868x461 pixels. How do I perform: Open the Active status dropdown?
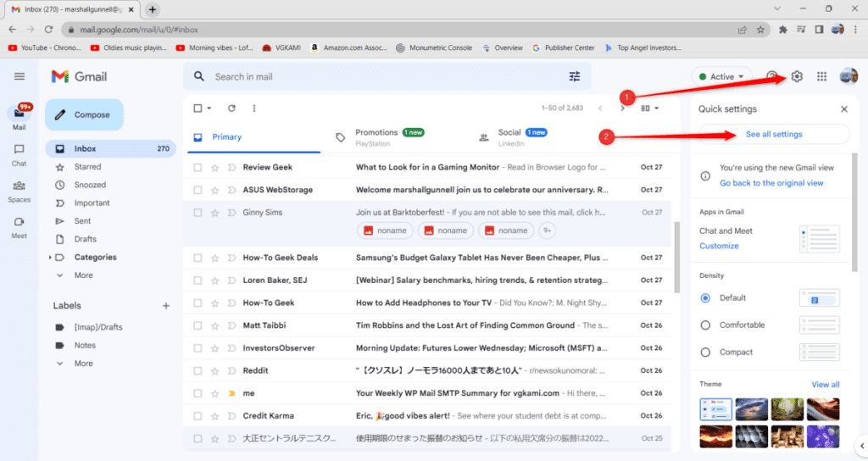pyautogui.click(x=722, y=76)
